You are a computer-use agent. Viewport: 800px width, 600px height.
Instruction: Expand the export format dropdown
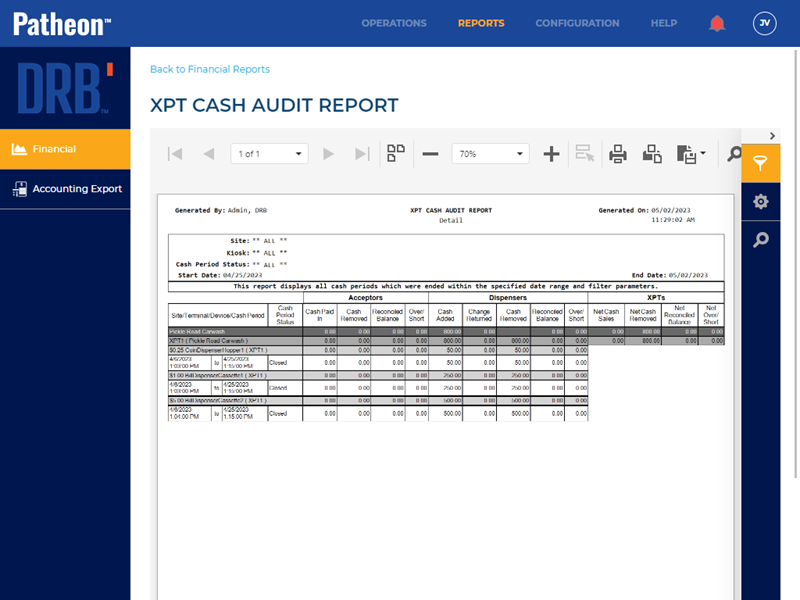[x=691, y=154]
